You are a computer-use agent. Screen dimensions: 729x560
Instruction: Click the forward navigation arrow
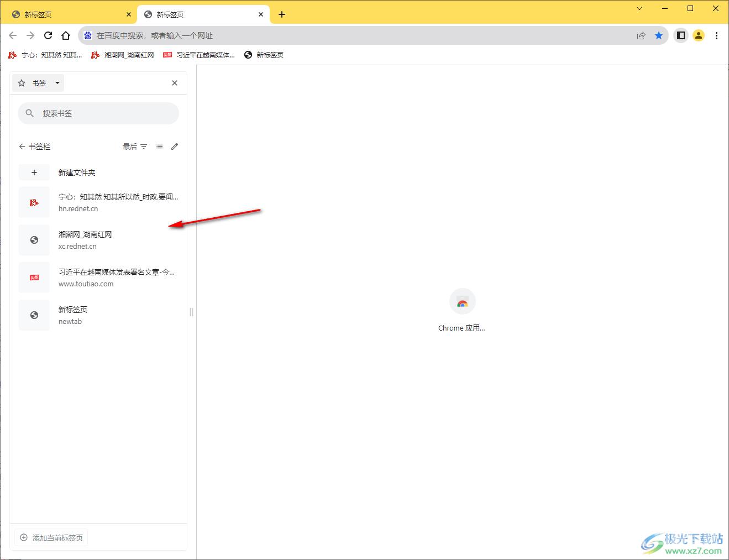pyautogui.click(x=30, y=35)
